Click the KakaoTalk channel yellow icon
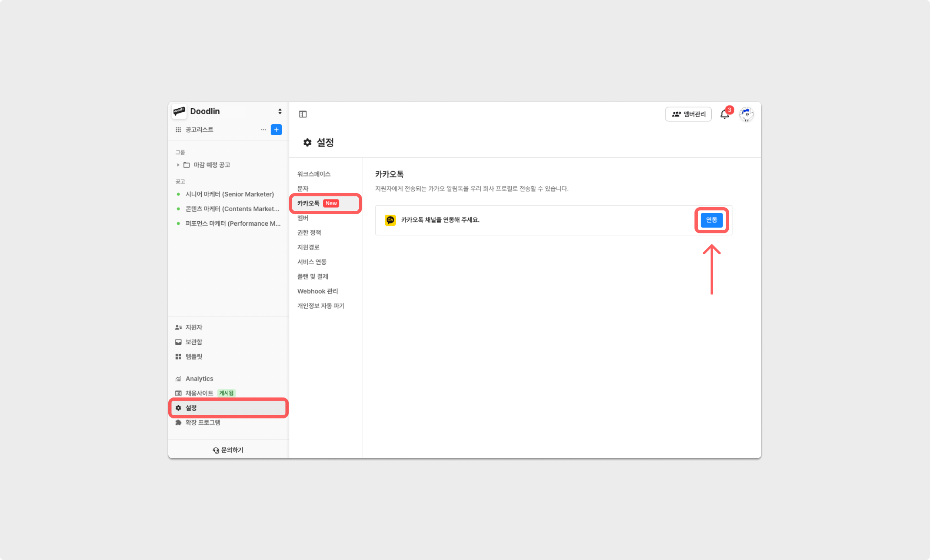The height and width of the screenshot is (560, 930). [x=390, y=220]
